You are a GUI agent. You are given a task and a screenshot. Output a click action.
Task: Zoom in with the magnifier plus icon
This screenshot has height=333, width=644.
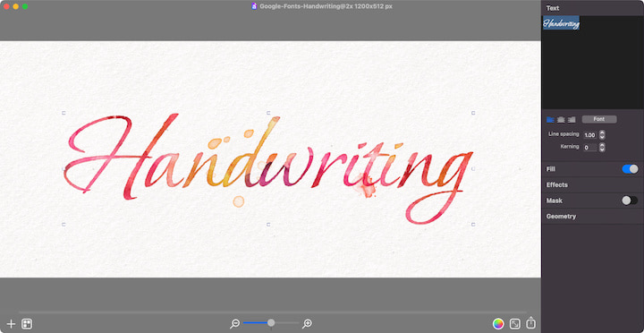(307, 324)
